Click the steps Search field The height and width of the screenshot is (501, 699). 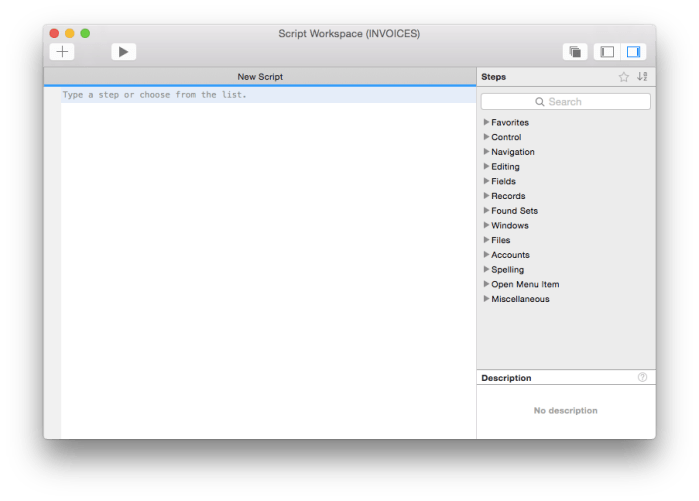(565, 102)
